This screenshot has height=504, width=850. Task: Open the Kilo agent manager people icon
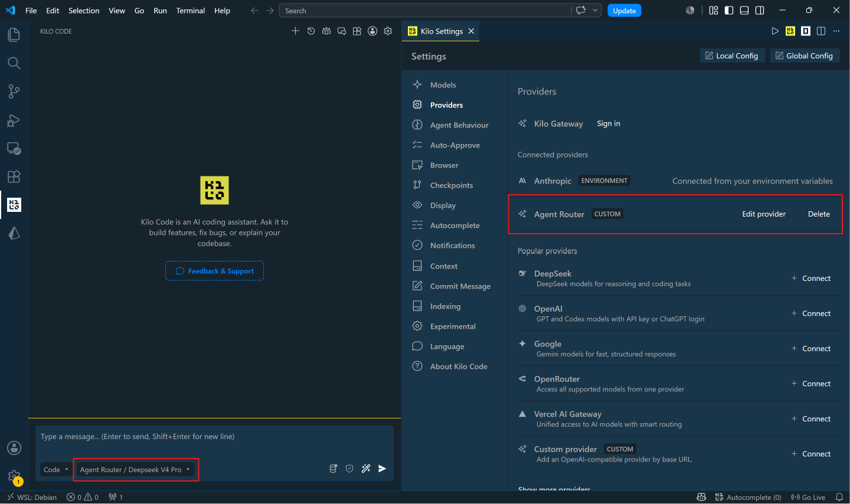tap(326, 31)
